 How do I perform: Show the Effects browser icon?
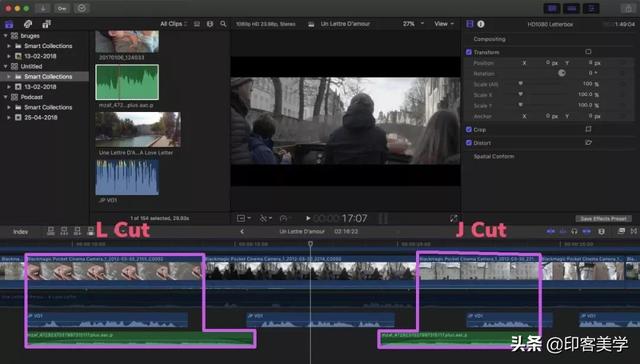point(621,231)
